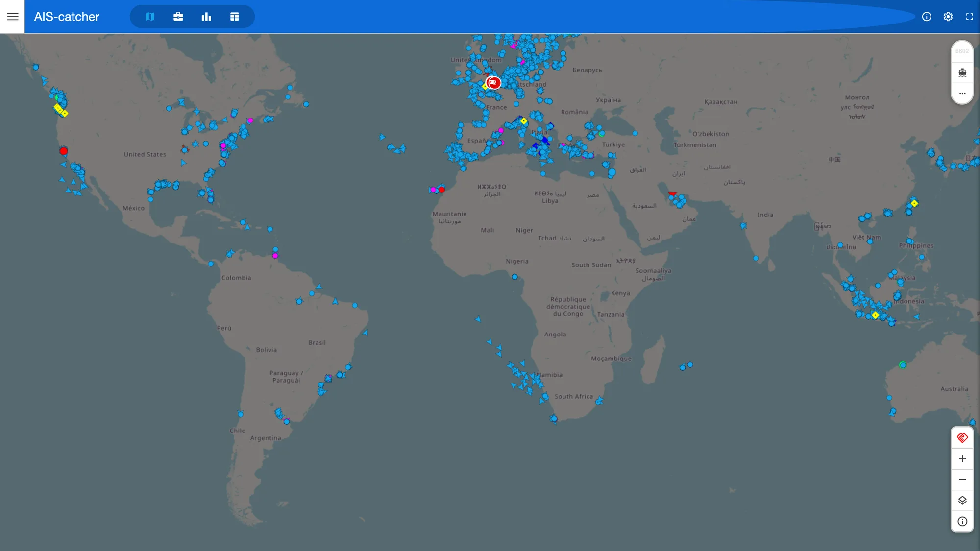Select the red triangle marker in the Persian Gulf
This screenshot has height=551, width=980.
click(672, 194)
